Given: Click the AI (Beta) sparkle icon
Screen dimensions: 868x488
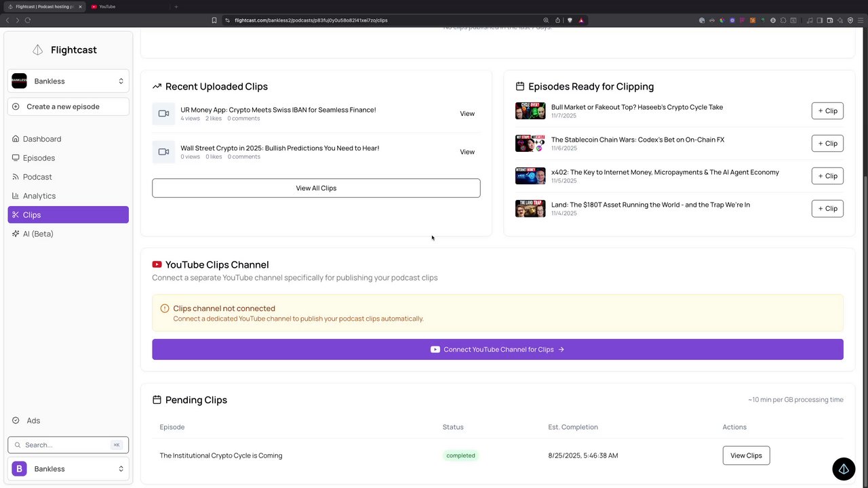Looking at the screenshot, I should tap(16, 234).
